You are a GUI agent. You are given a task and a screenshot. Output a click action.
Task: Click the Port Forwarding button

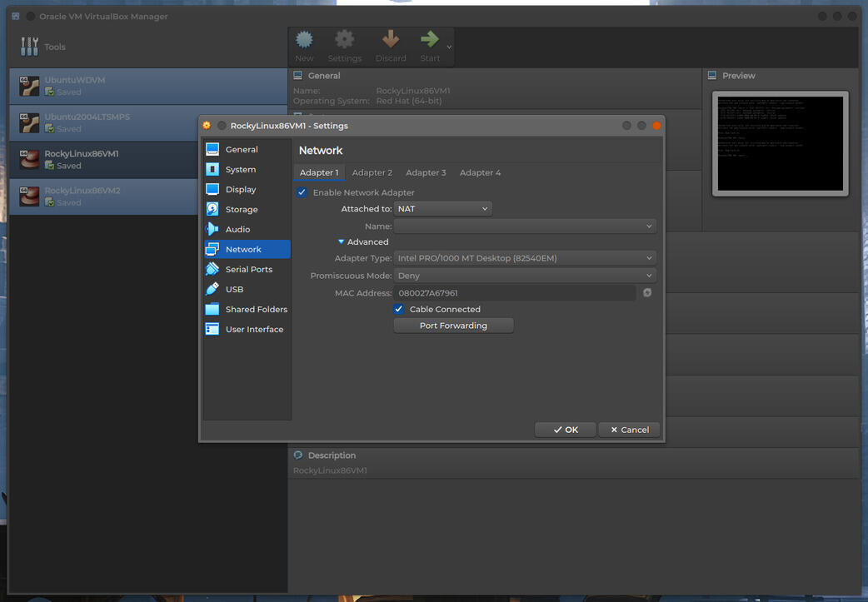453,326
